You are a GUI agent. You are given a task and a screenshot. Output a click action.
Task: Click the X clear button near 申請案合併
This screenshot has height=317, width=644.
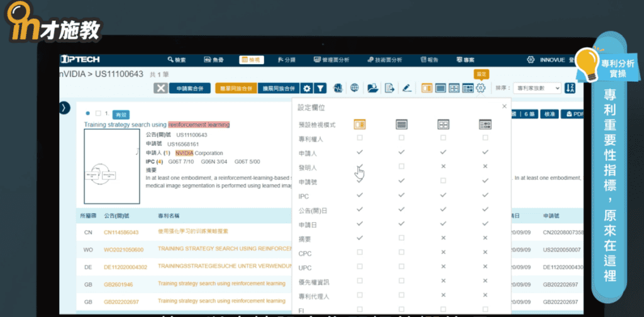(161, 88)
